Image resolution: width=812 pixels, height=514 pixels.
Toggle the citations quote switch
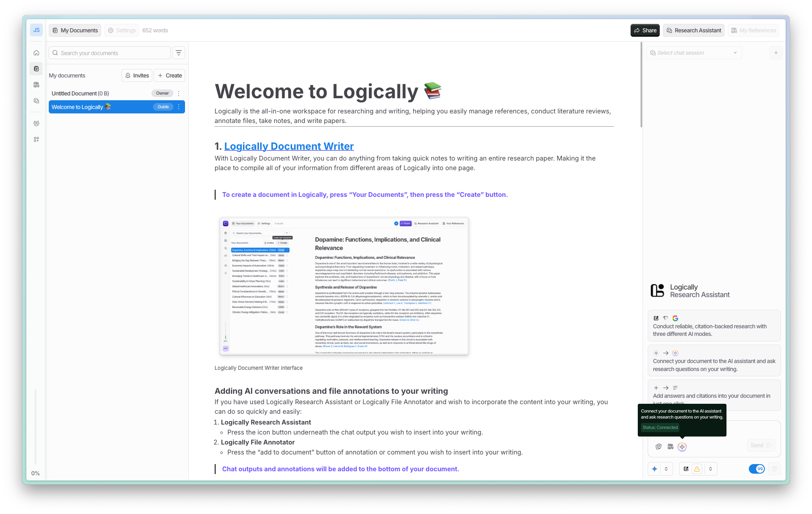coord(756,469)
